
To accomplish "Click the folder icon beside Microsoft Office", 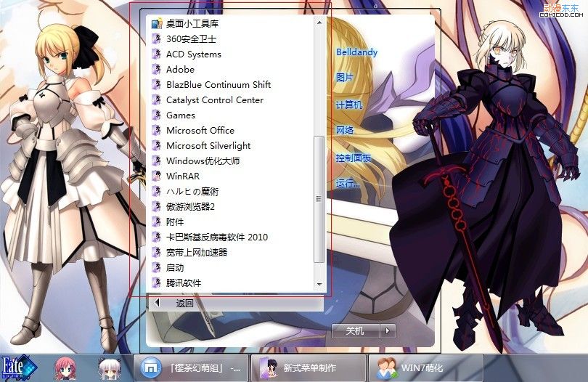I will [x=156, y=130].
